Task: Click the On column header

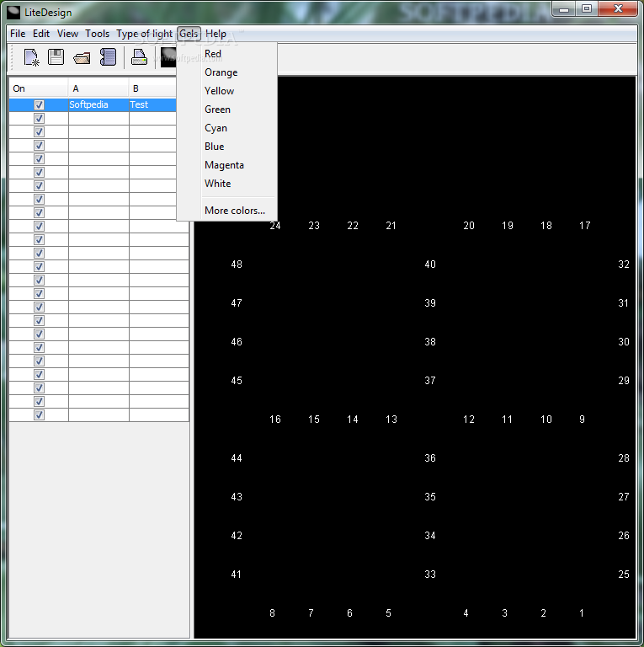Action: 39,88
